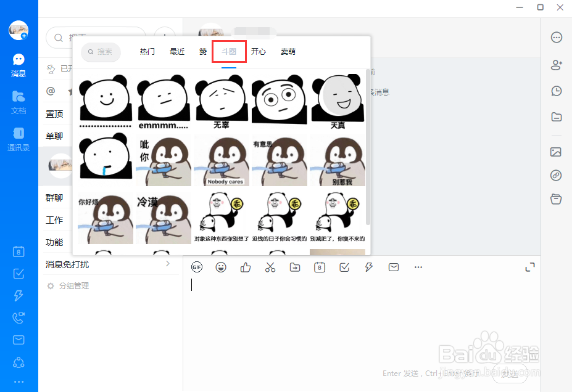Click the lightning icon in left sidebar

click(19, 295)
